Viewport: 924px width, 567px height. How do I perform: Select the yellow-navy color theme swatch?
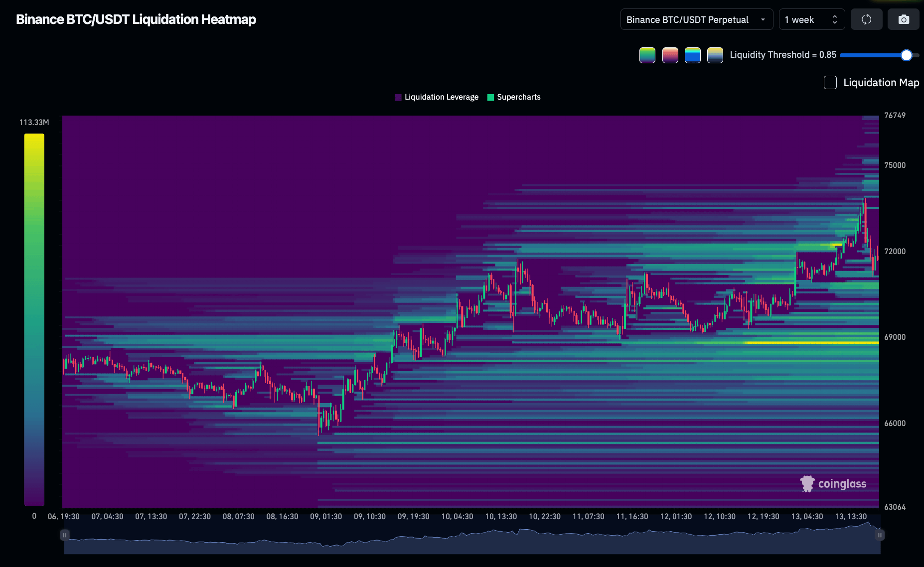[x=715, y=55]
